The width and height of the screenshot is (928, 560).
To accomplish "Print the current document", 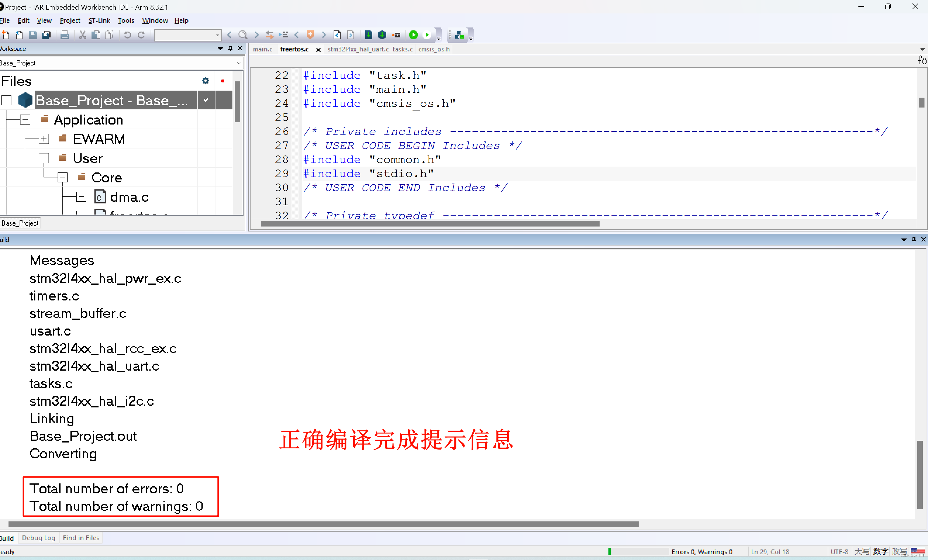I will click(64, 35).
